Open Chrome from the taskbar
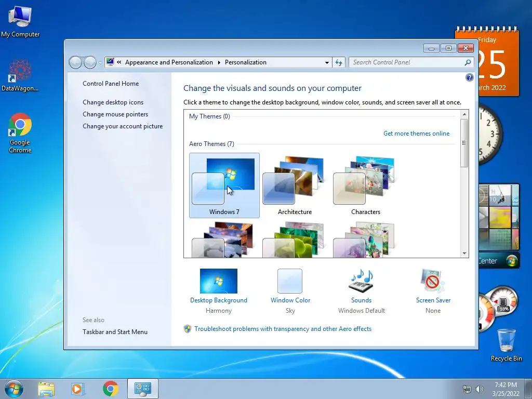 pos(111,389)
